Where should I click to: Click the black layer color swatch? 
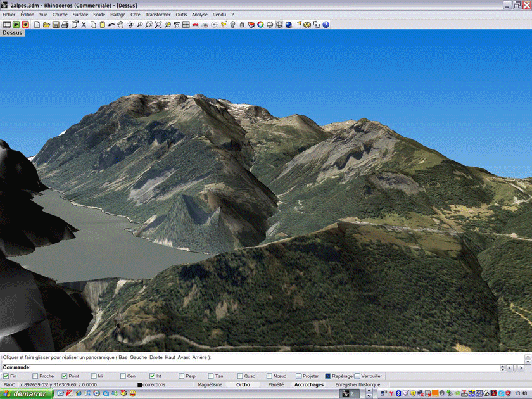[x=139, y=384]
